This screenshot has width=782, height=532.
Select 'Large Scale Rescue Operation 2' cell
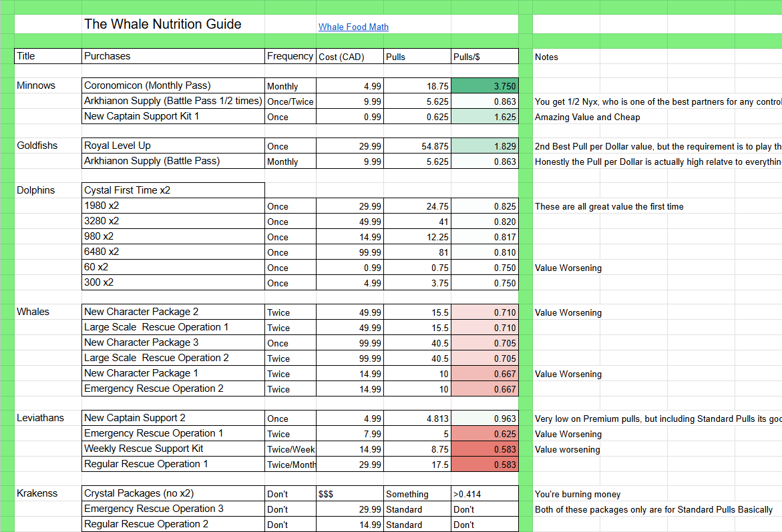point(173,358)
